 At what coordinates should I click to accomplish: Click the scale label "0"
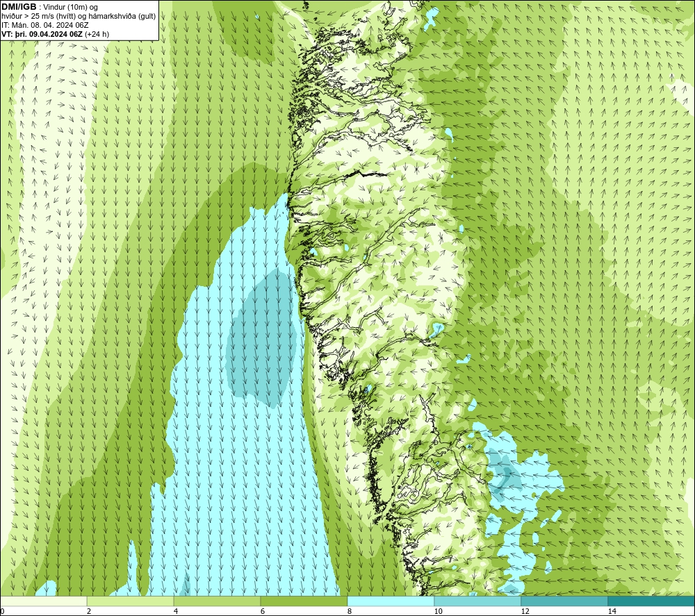point(3,611)
